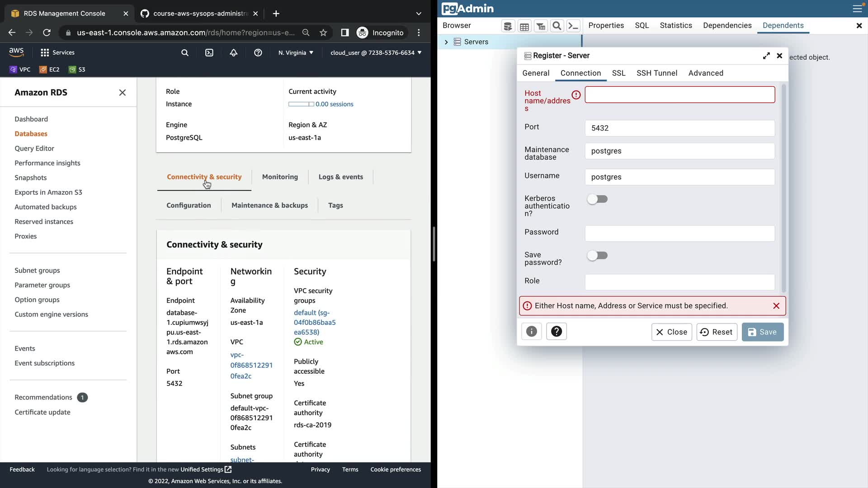Open the PSQL Tool terminal icon

click(573, 26)
